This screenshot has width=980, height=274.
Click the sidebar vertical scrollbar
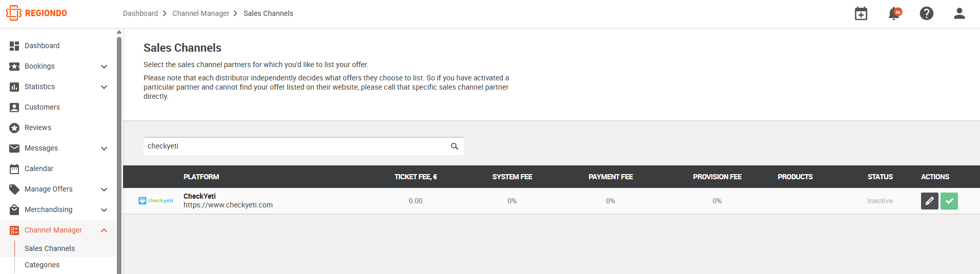pyautogui.click(x=119, y=154)
